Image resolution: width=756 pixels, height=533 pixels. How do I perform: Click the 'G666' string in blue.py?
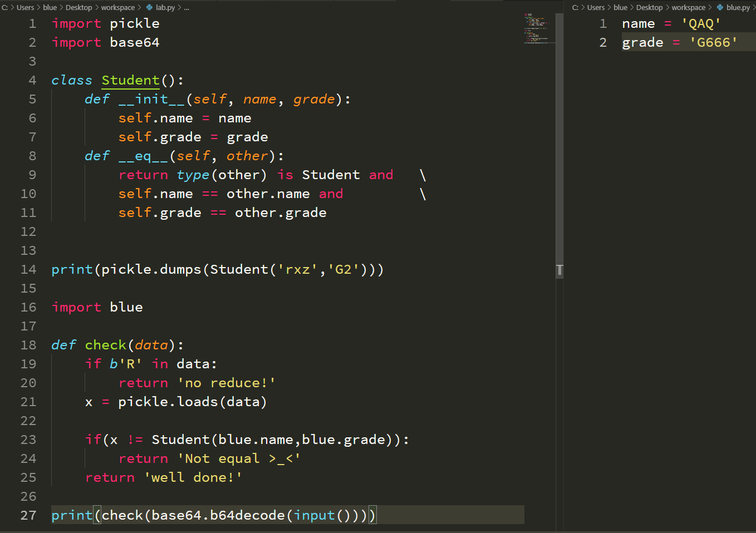pos(714,42)
